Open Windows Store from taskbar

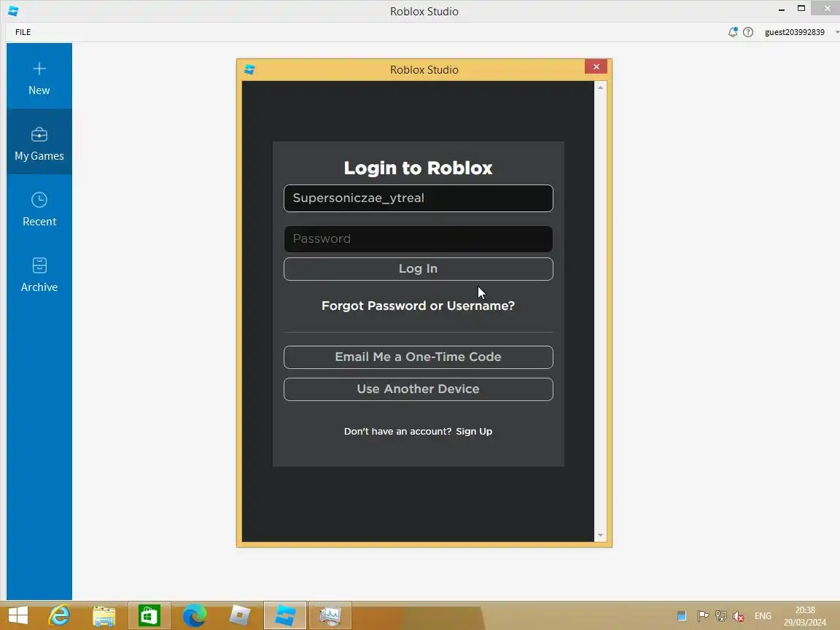[149, 615]
